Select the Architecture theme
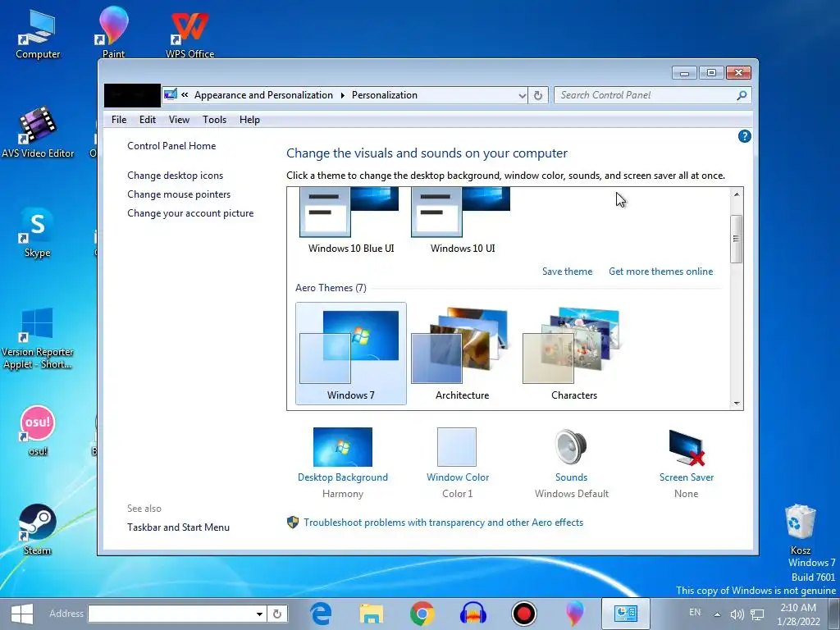 [463, 354]
